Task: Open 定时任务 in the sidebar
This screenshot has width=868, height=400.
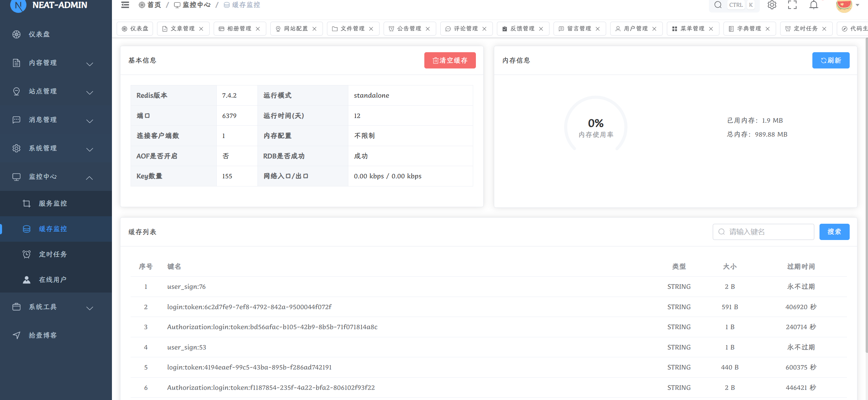Action: tap(53, 254)
